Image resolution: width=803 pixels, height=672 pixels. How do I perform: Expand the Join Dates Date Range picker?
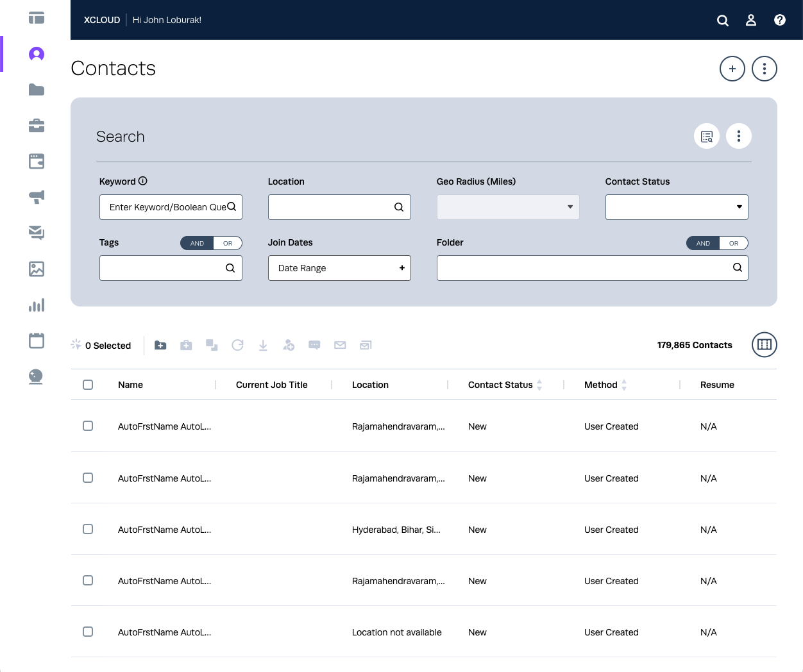point(339,268)
